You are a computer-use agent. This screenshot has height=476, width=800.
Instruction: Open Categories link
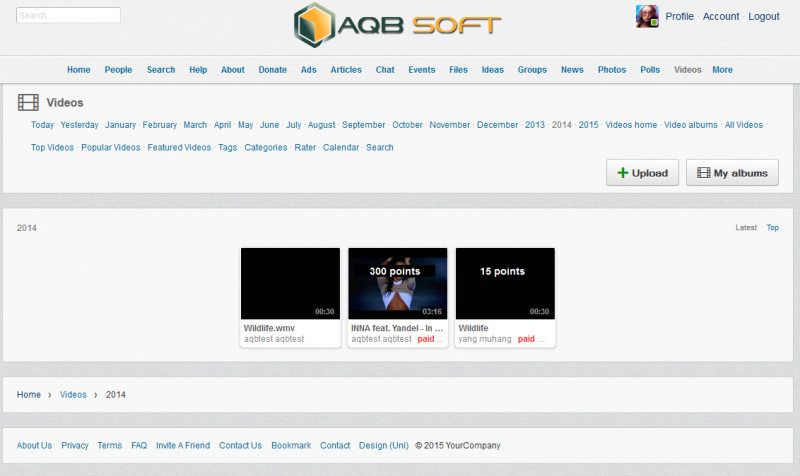[x=266, y=147]
